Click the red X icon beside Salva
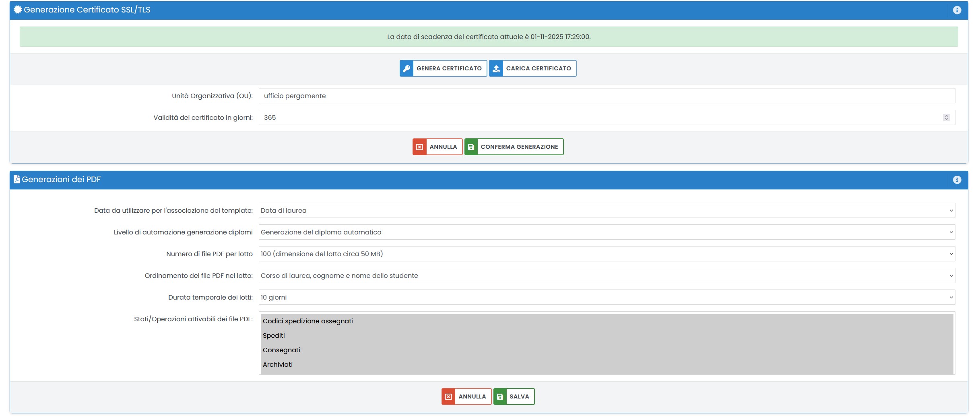The height and width of the screenshot is (417, 980). [x=448, y=396]
